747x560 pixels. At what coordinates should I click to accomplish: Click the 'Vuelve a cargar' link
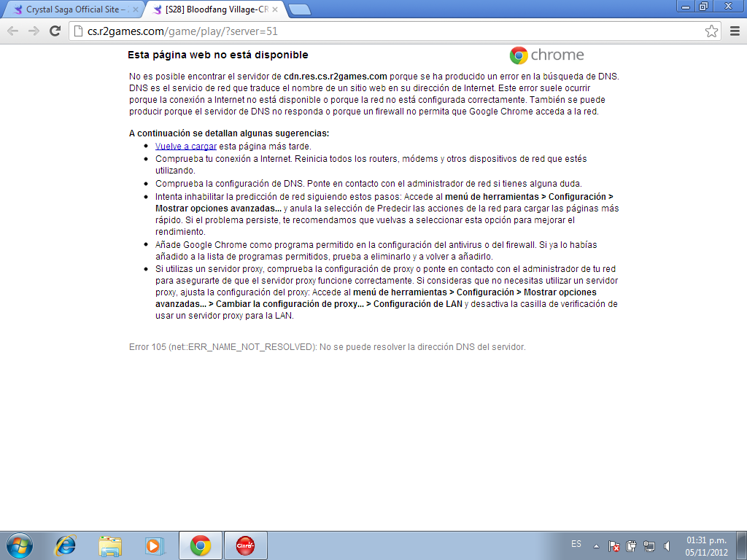[x=185, y=146]
